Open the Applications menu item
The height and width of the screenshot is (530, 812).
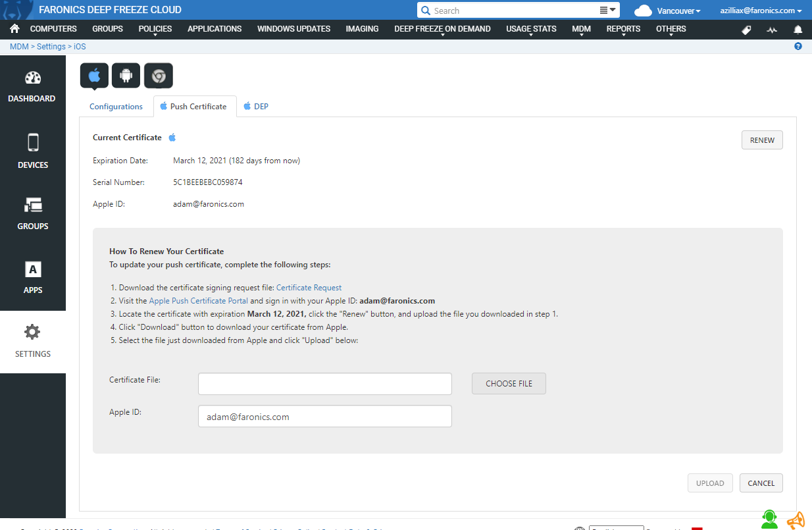point(215,29)
